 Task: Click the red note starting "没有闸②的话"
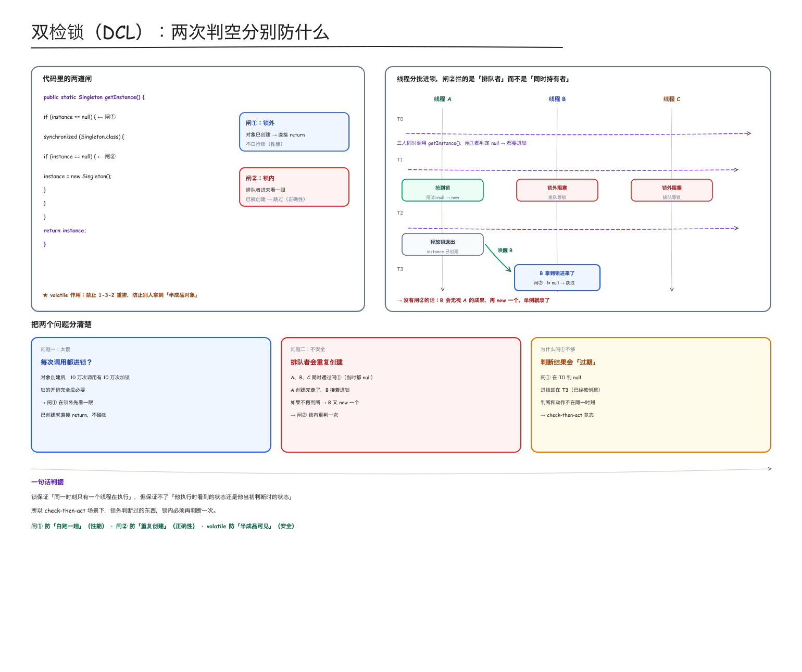pyautogui.click(x=473, y=301)
